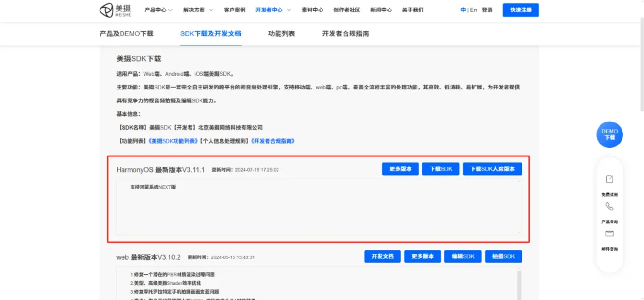Screen dimensions: 644x300
Task: Click changelog line 修复一个潜在的PBR材质渲染过曝问题
Action: tap(172, 275)
